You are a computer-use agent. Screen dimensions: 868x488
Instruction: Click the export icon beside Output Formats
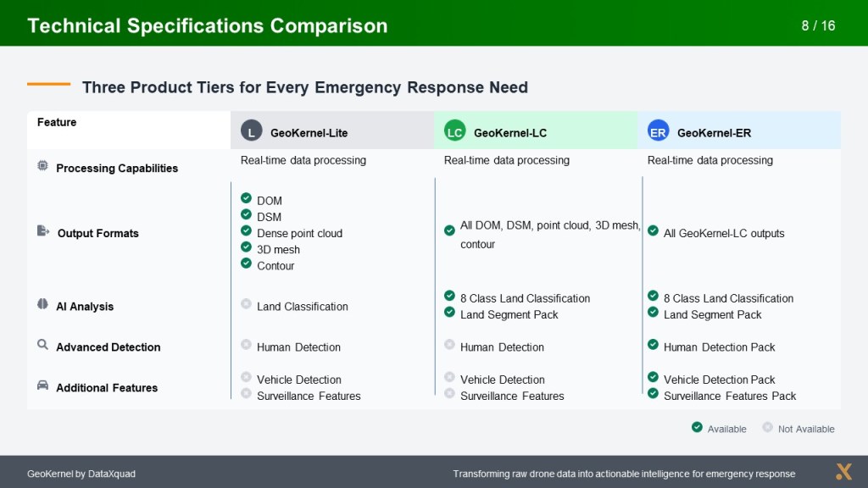43,231
